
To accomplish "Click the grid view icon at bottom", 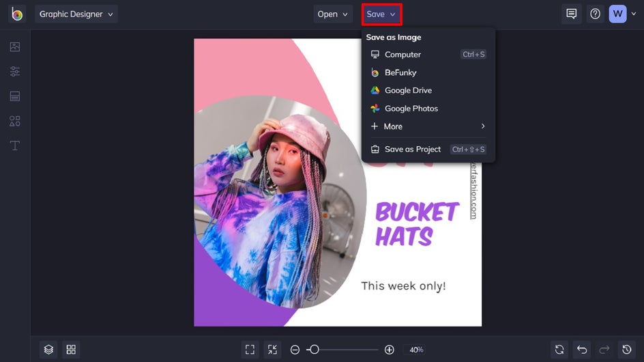I will [x=71, y=350].
